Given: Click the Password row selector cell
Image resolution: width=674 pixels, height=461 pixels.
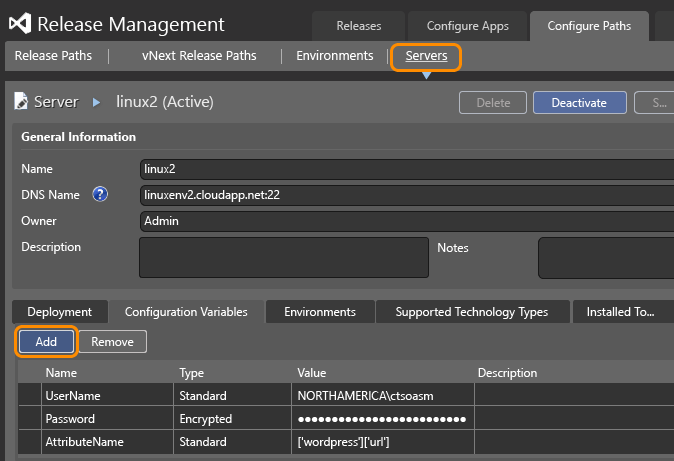Looking at the screenshot, I should [30, 418].
